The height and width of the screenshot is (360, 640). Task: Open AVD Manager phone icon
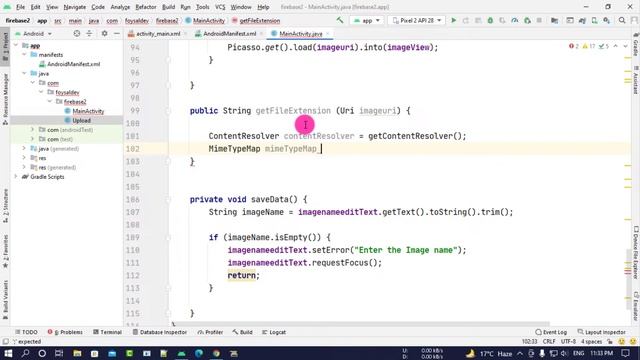[x=594, y=20]
